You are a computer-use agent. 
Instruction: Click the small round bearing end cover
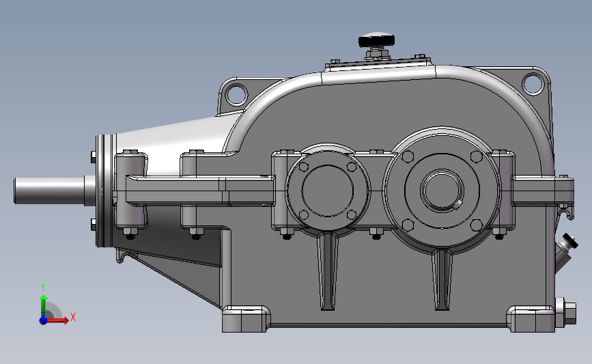coord(328,190)
